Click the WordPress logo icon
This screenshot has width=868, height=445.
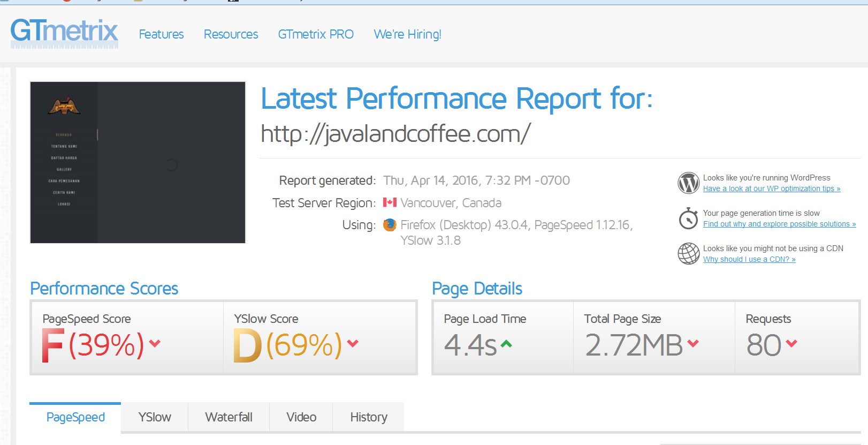pos(688,183)
